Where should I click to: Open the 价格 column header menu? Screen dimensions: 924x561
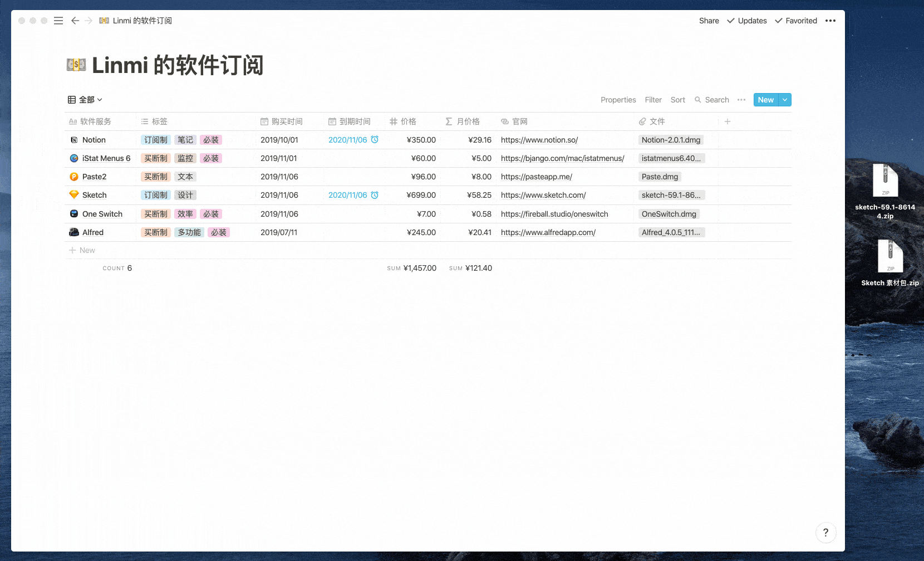point(413,121)
